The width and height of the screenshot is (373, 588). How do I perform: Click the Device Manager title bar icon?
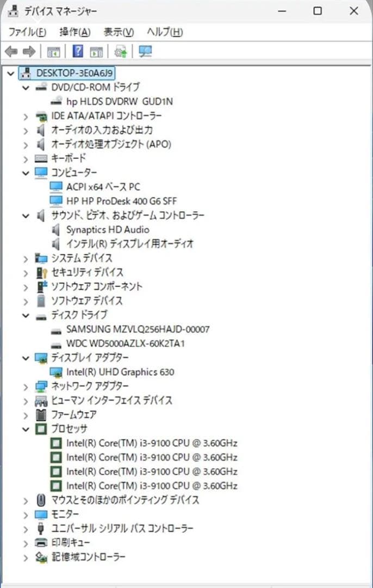pyautogui.click(x=13, y=11)
